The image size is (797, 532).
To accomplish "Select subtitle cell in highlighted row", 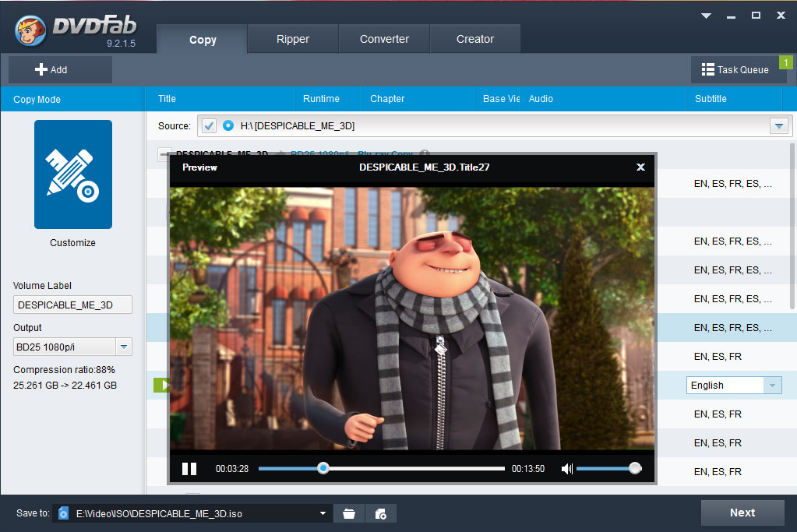I will coord(732,328).
